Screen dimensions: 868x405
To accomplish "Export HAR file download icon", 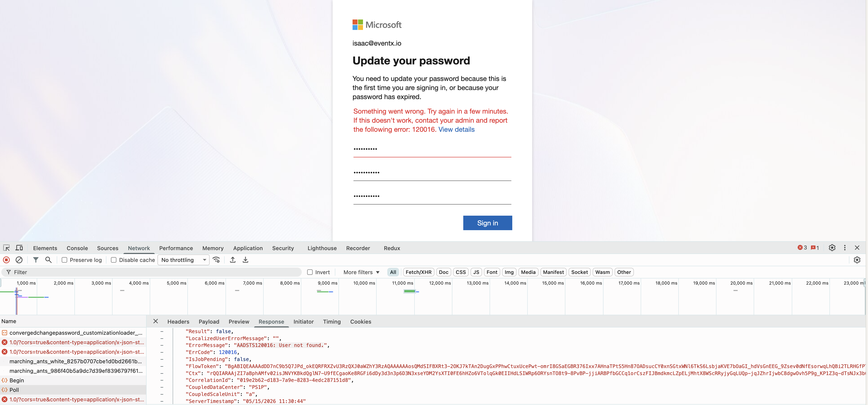I will click(x=246, y=260).
